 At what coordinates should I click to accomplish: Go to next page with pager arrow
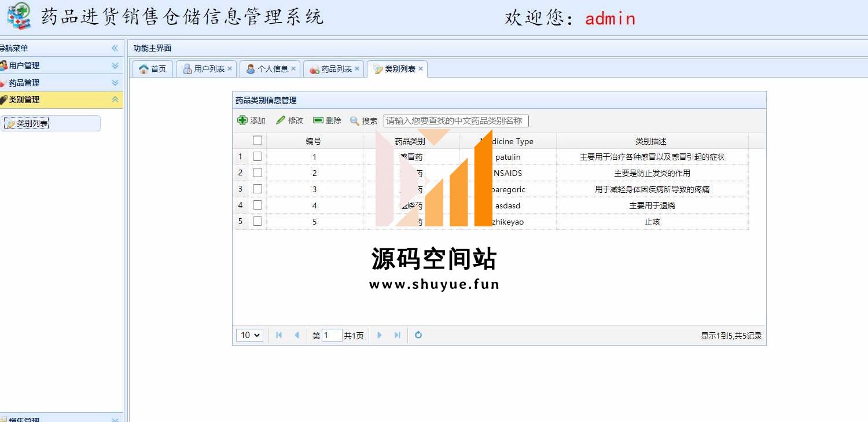coord(380,335)
